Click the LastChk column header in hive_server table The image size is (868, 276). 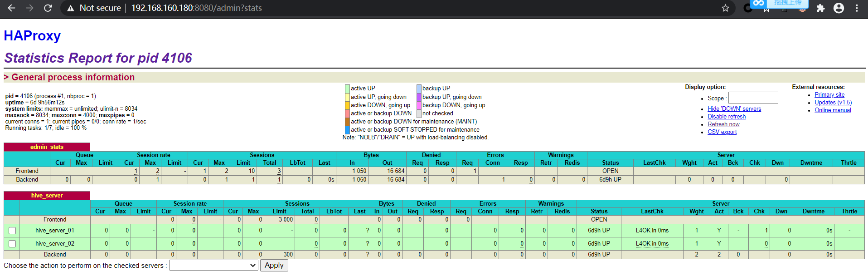[652, 212]
